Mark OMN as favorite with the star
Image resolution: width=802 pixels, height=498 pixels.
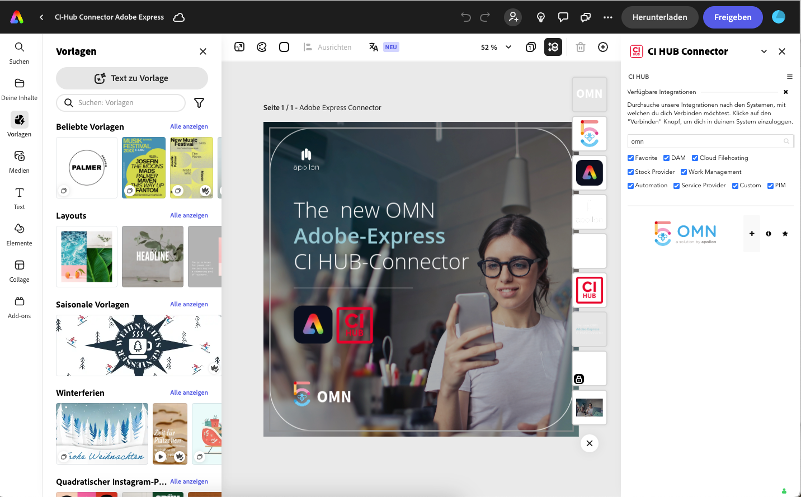point(785,234)
